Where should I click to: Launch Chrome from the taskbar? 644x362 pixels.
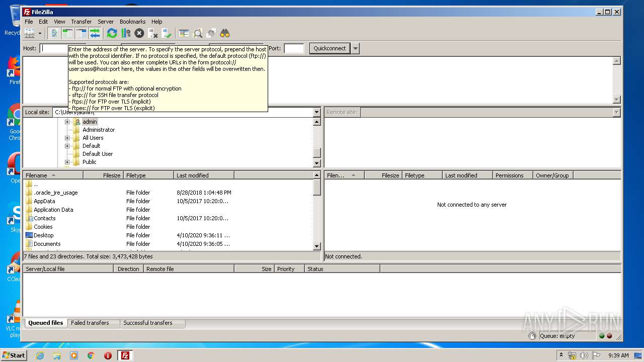(x=91, y=355)
